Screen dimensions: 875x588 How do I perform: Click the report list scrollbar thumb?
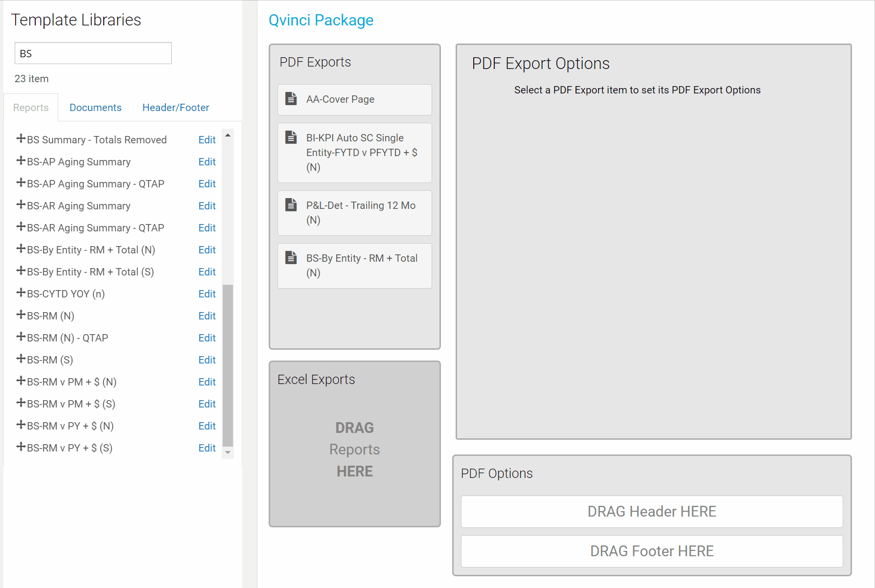click(x=228, y=365)
